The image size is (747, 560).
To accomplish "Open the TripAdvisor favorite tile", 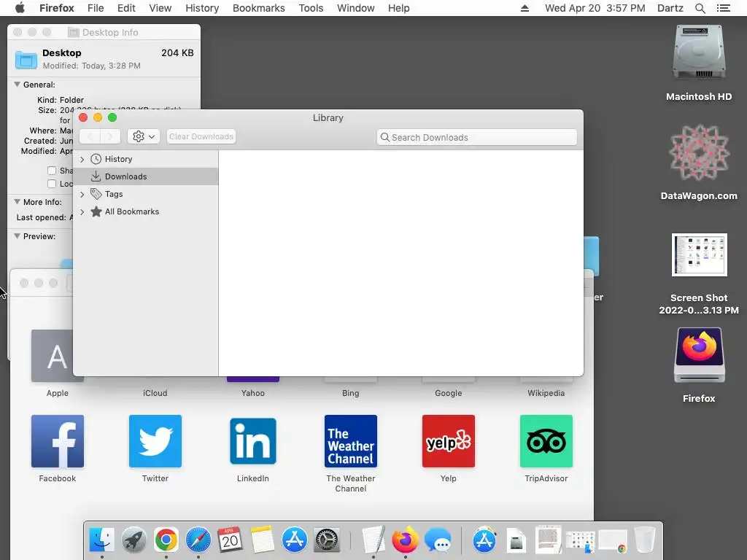I will (x=546, y=441).
